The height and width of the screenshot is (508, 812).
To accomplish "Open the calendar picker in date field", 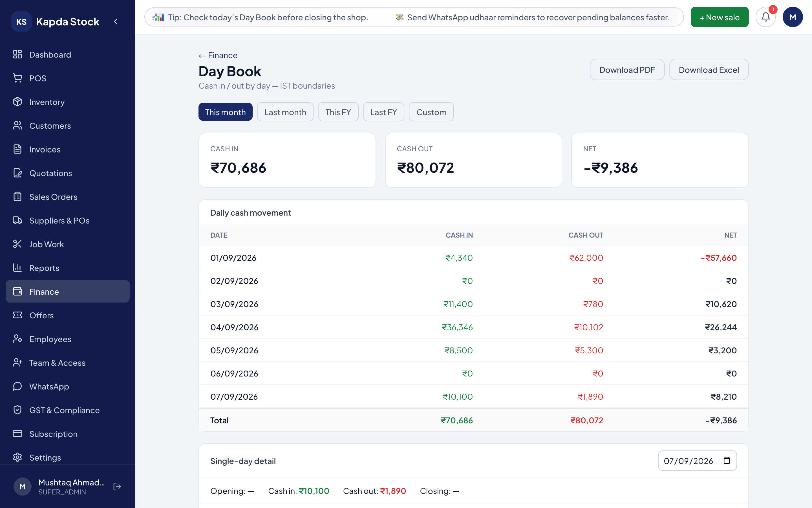I will point(727,461).
